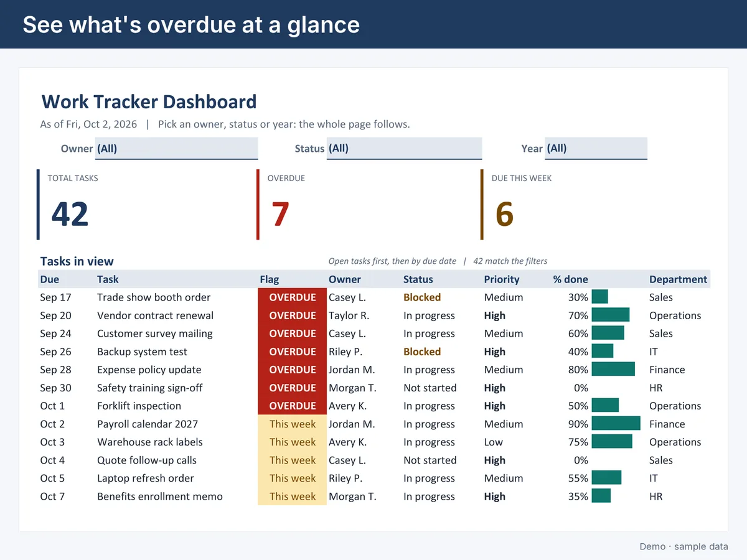Viewport: 747px width, 560px height.
Task: Click Finance department for Payroll calendar 2027
Action: click(667, 424)
